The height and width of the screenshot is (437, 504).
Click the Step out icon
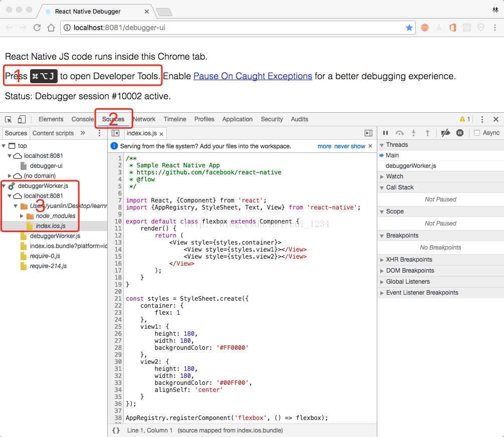click(427, 133)
